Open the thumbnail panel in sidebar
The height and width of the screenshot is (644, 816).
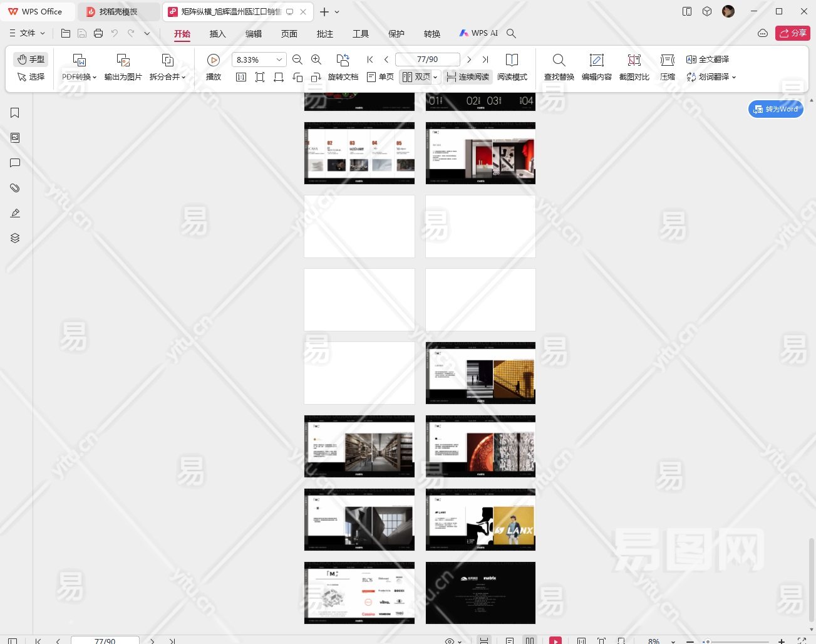click(15, 138)
